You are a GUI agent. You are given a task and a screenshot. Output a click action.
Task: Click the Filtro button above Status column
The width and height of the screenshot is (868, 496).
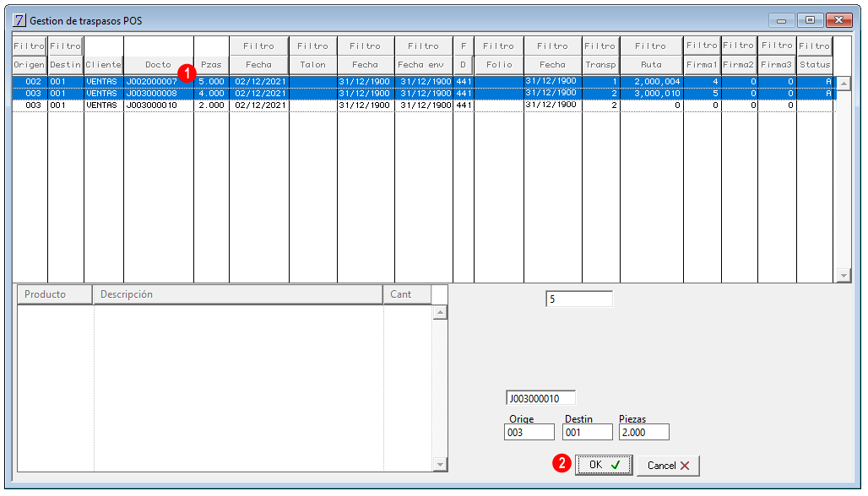coord(814,46)
